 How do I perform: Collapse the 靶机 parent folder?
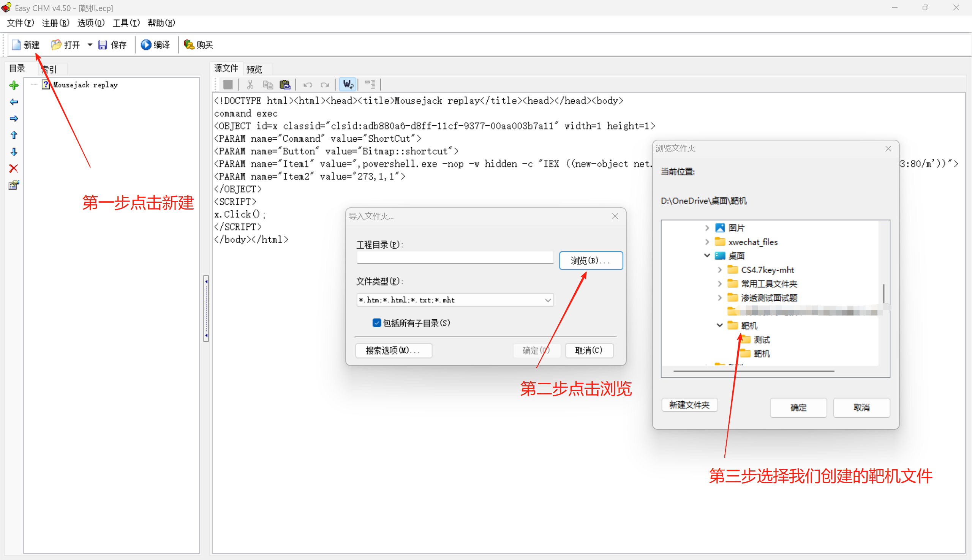point(719,325)
